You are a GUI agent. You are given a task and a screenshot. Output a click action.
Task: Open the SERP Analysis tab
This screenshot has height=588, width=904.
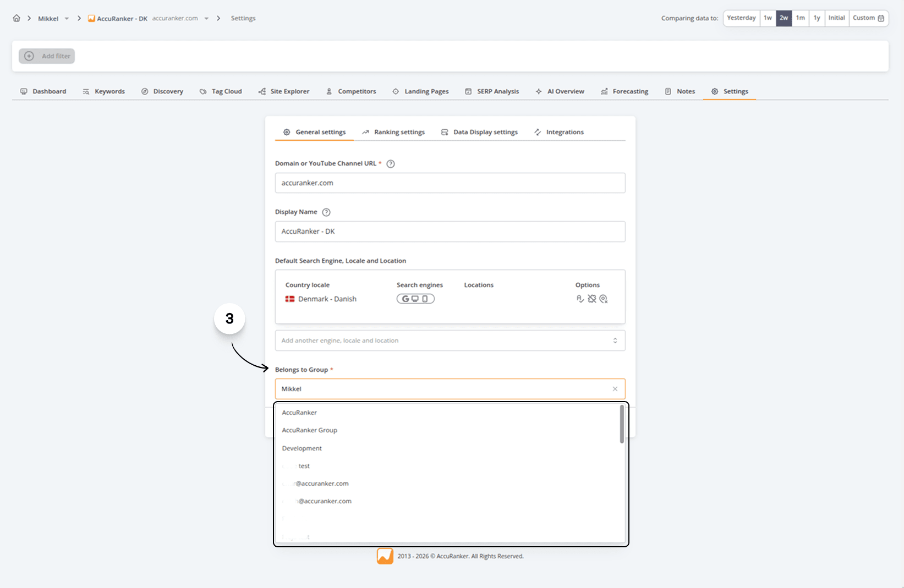click(492, 91)
